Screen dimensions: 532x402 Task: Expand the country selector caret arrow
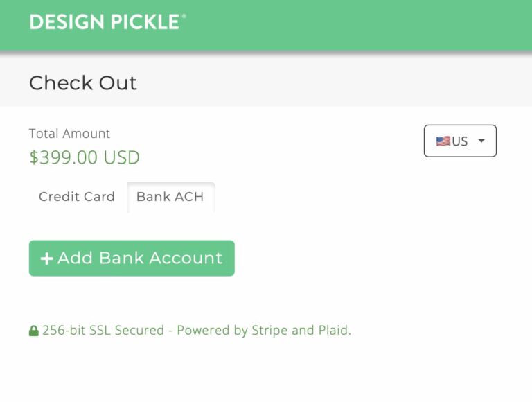coord(481,141)
